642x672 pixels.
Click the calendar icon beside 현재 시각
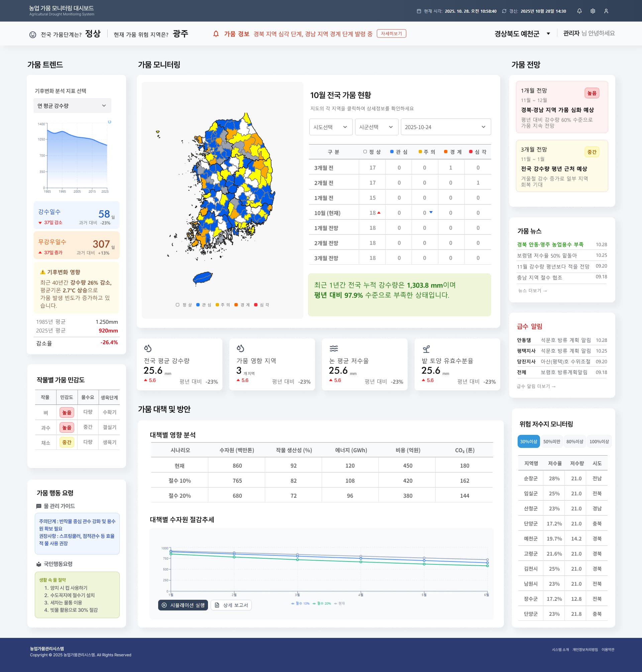point(419,11)
